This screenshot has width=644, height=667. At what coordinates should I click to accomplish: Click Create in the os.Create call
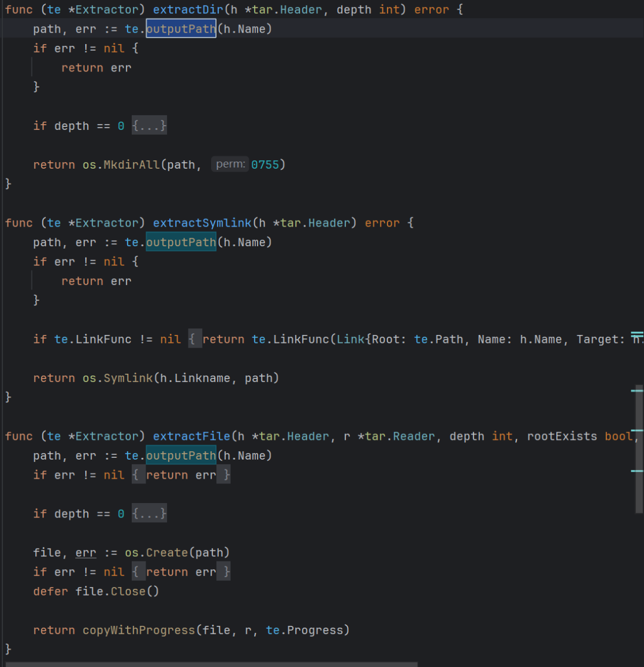[167, 553]
